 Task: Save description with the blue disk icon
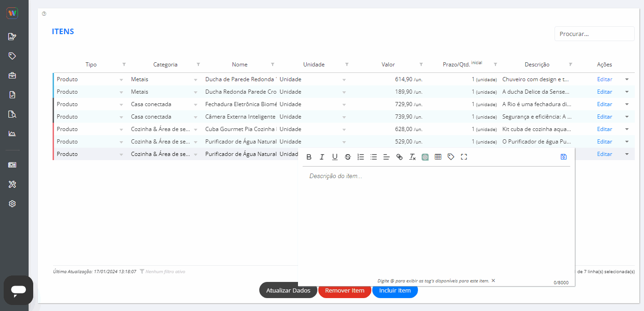pyautogui.click(x=563, y=157)
